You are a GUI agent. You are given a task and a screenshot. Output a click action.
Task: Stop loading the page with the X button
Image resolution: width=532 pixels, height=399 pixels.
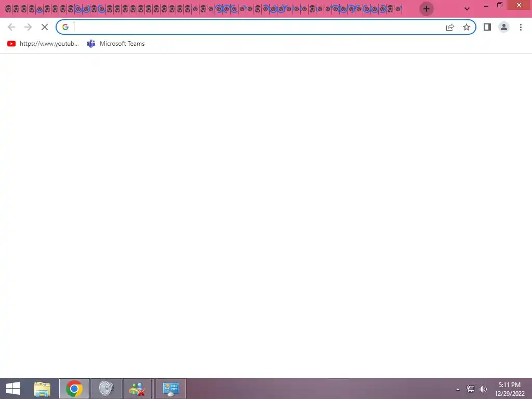tap(45, 27)
